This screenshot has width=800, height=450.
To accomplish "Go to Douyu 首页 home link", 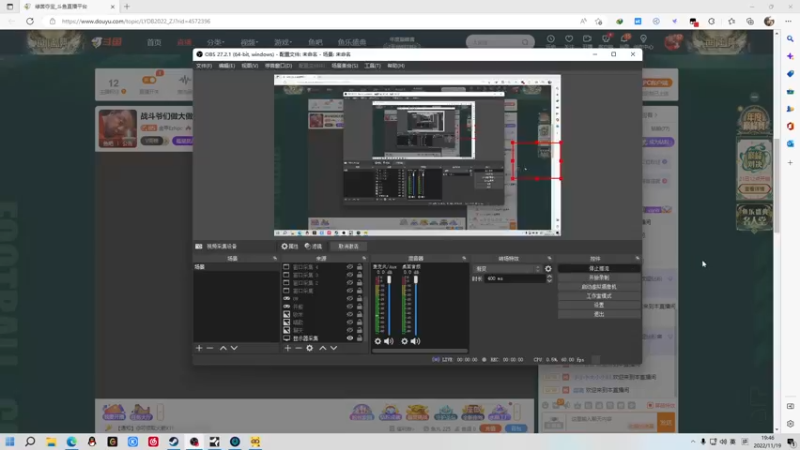I will (154, 42).
